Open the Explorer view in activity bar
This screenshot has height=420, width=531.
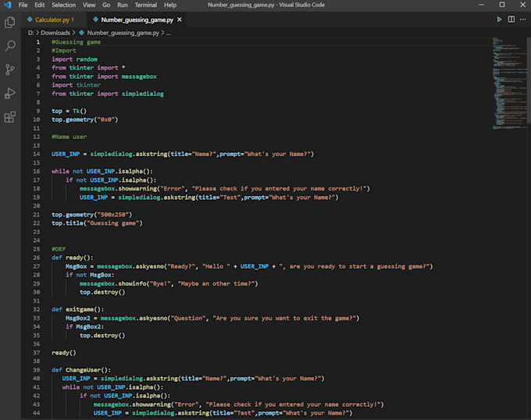click(x=10, y=23)
